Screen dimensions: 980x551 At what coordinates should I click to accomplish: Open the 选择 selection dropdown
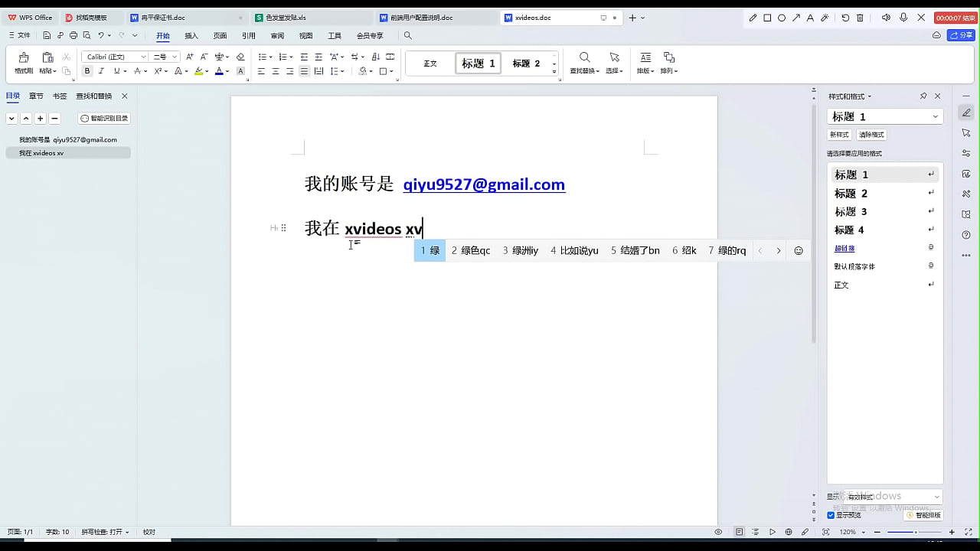pos(614,63)
